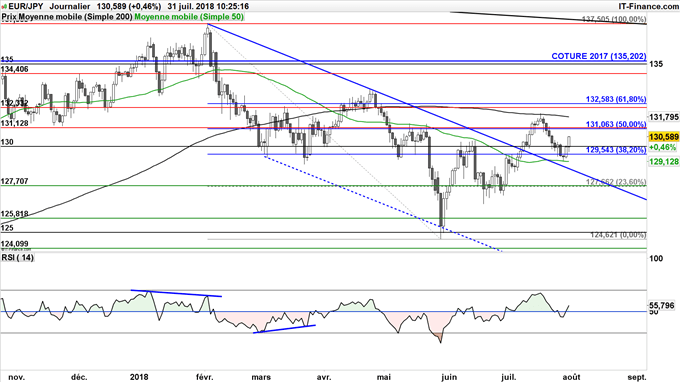Click the 129,543 (38,20%) retracement label
This screenshot has height=382, width=680.
point(616,150)
